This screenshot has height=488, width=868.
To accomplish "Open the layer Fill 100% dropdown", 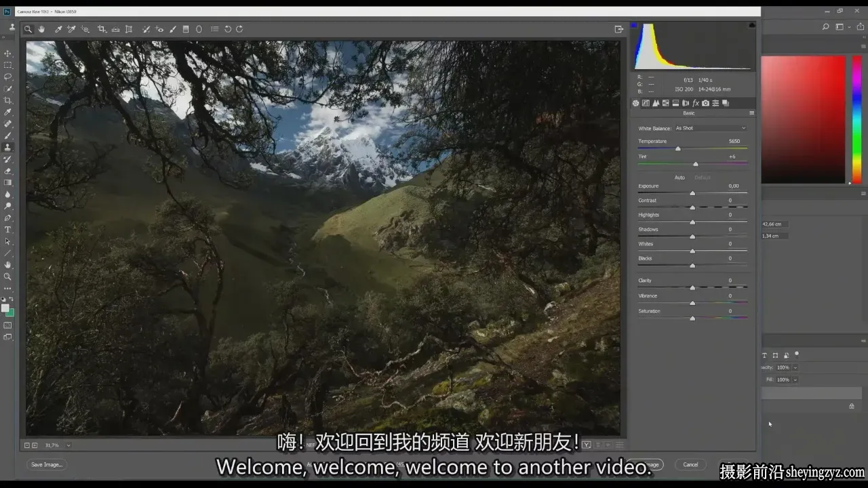I will [x=795, y=380].
